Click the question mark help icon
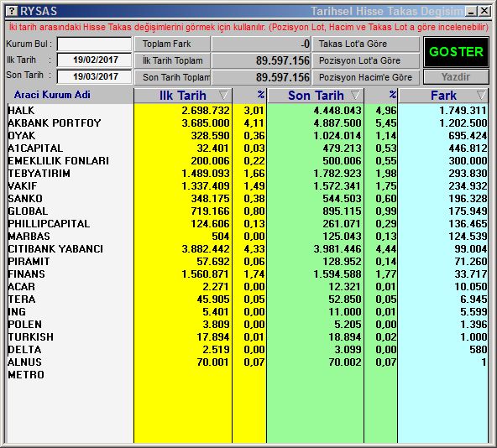This screenshot has width=497, height=448. click(x=12, y=11)
